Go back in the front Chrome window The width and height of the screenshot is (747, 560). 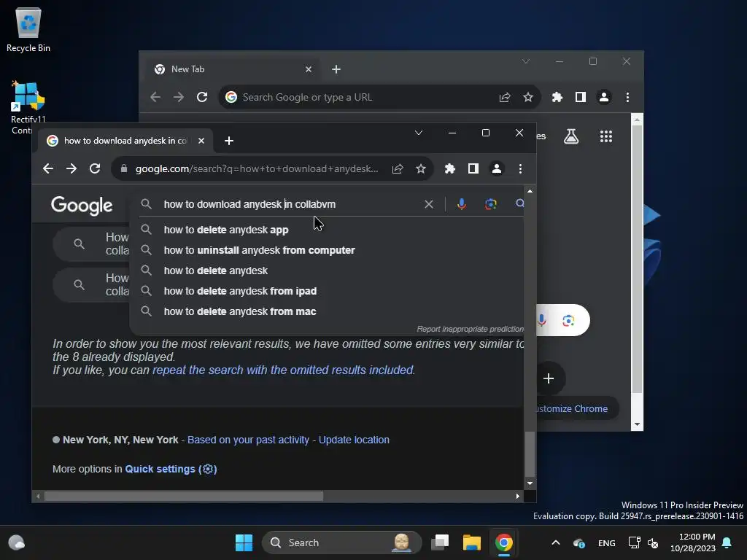(47, 168)
